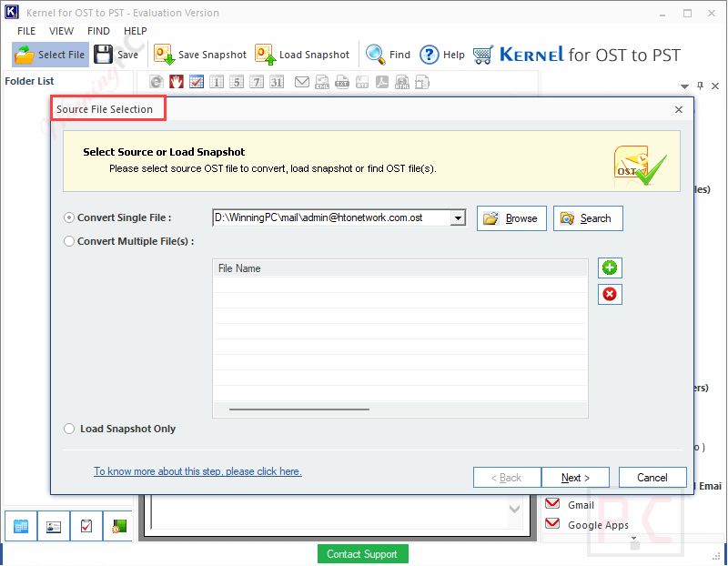Image resolution: width=728 pixels, height=566 pixels.
Task: Select the 31-day calendar view icon
Action: (x=277, y=82)
